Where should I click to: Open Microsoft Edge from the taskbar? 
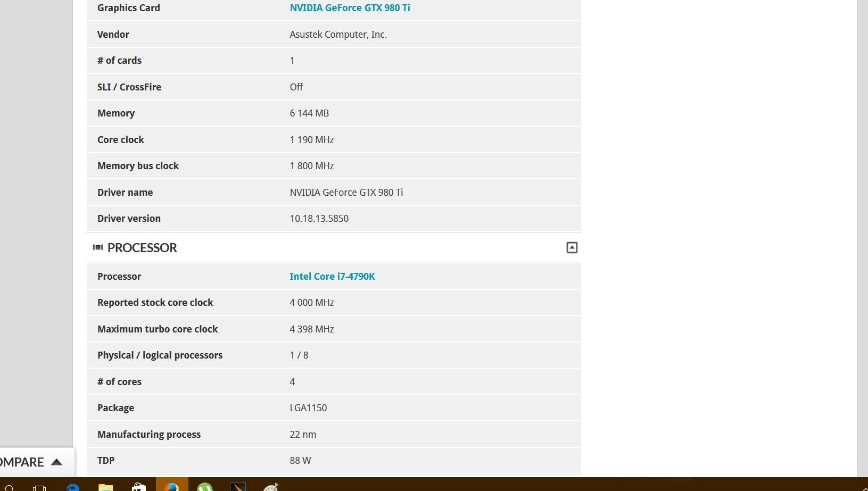(73, 487)
